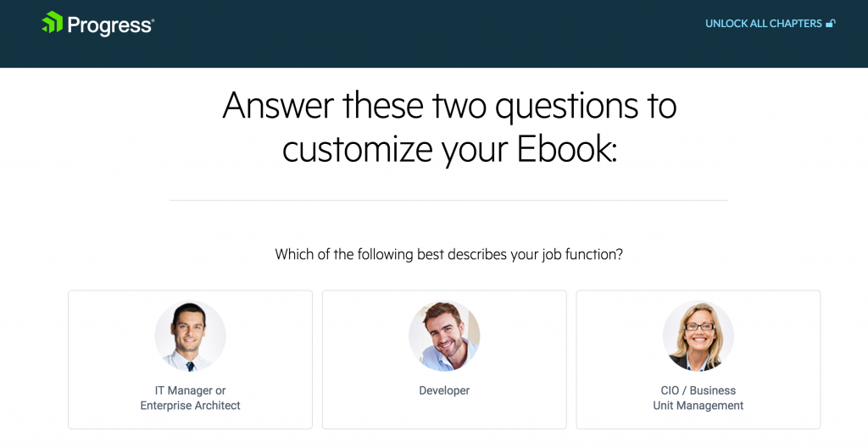Click the green Progress logo icon
The width and height of the screenshot is (868, 448).
(x=52, y=23)
